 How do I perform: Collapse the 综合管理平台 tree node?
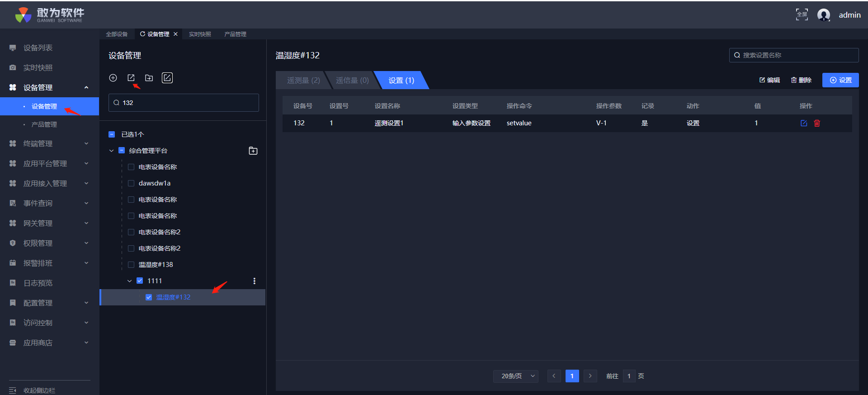pos(111,151)
